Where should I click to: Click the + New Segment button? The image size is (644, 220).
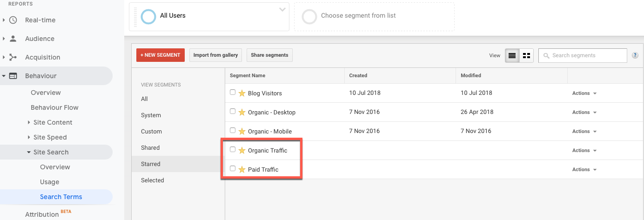[x=161, y=55]
